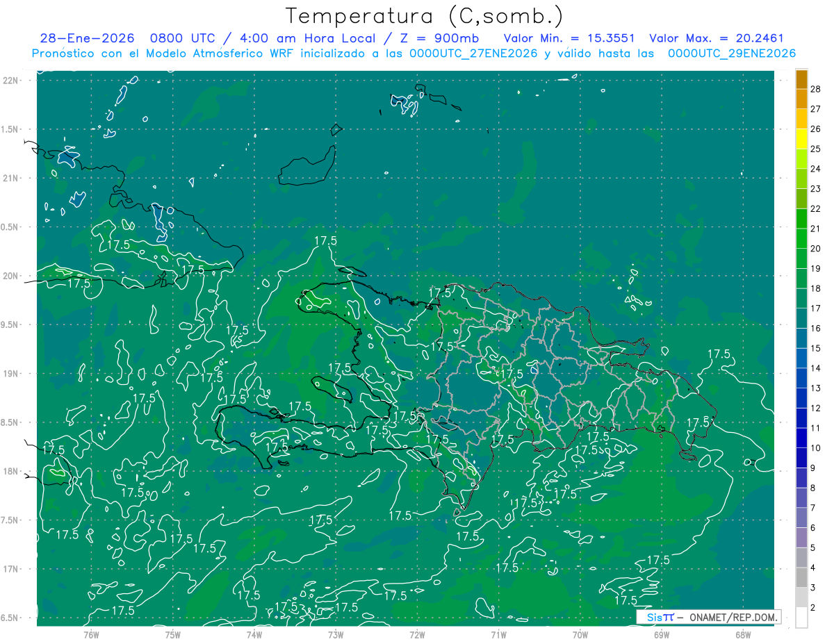Pick the yellow legend swatch between 25 and 26
This screenshot has width=834, height=644.
(801, 140)
